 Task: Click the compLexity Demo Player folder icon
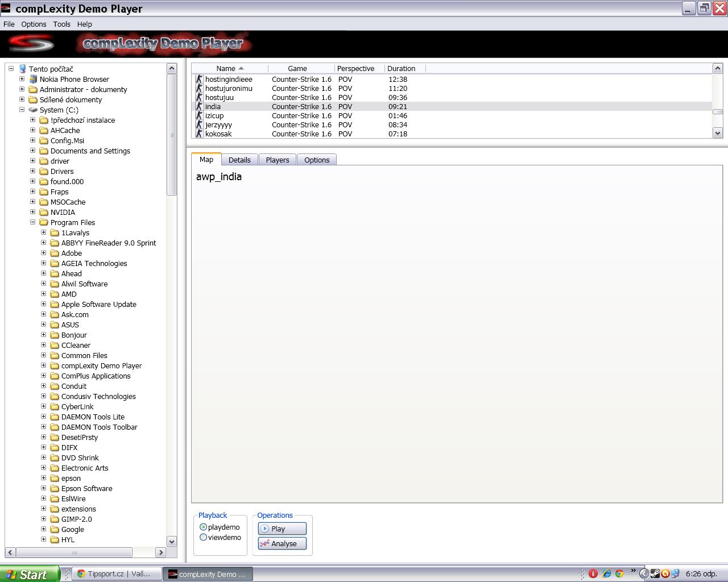pos(55,365)
